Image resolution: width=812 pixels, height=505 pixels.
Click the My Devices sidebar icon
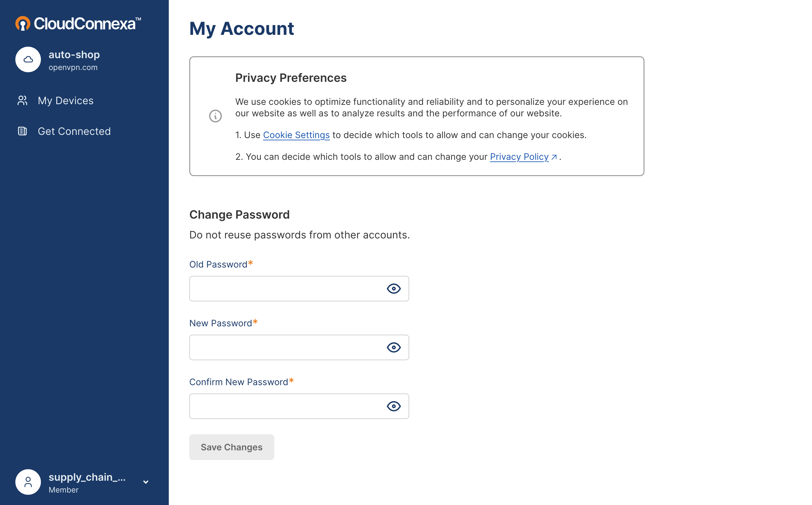coord(22,100)
